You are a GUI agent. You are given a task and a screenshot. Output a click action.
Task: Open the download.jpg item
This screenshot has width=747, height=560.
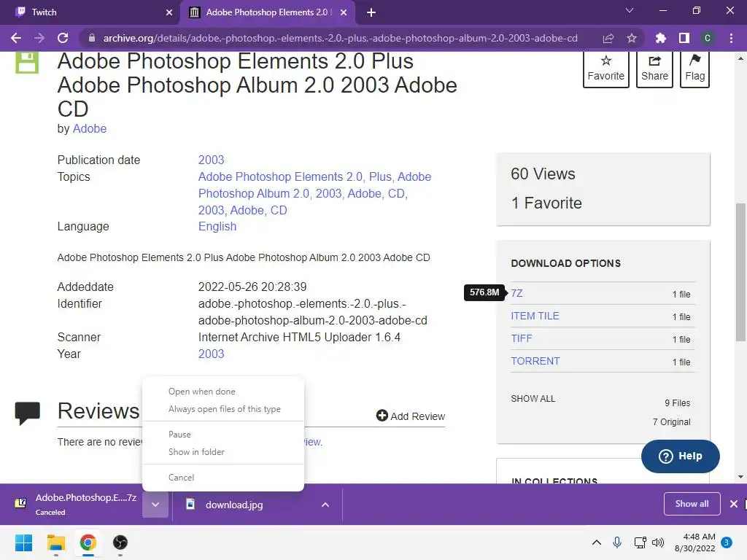(x=233, y=505)
